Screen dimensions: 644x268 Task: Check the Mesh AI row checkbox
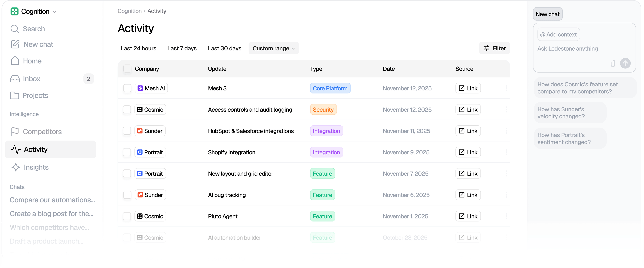(127, 88)
